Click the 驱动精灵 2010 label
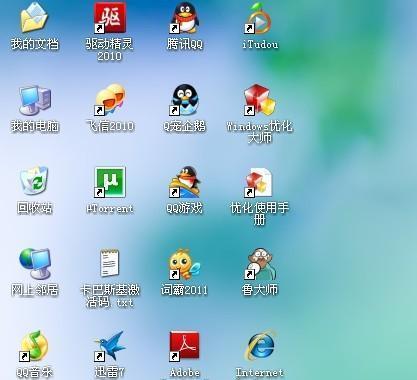Viewport: 417px width, 380px height. coord(109,49)
